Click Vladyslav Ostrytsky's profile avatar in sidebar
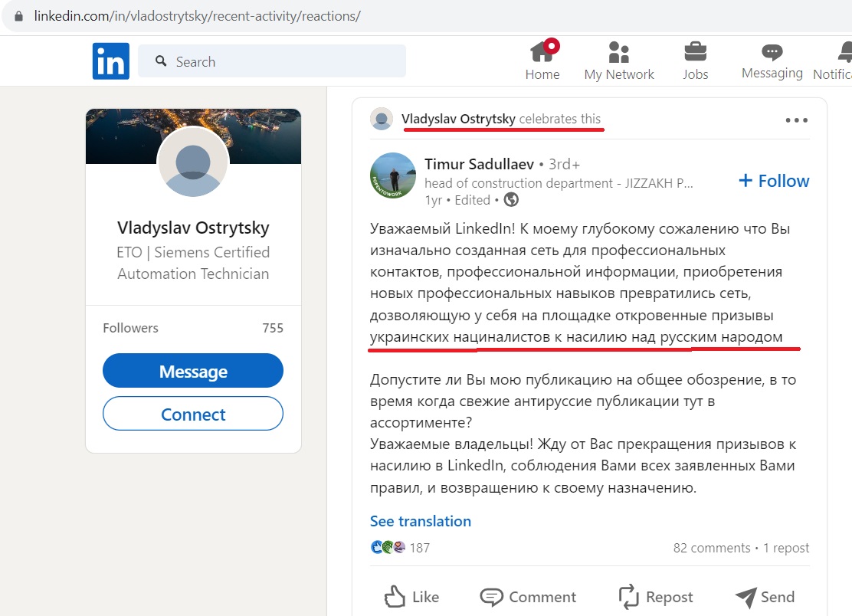The image size is (852, 616). click(193, 162)
